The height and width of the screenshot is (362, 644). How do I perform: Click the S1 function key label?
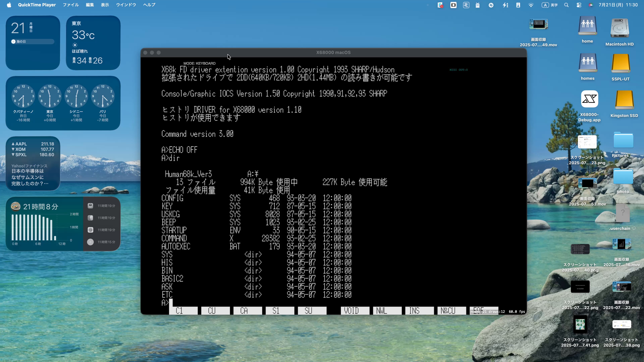(x=280, y=311)
